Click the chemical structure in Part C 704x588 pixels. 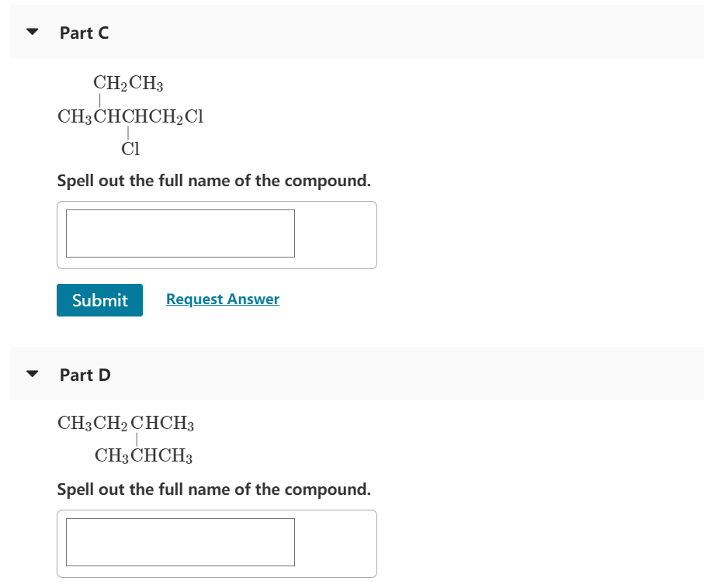coord(130,115)
